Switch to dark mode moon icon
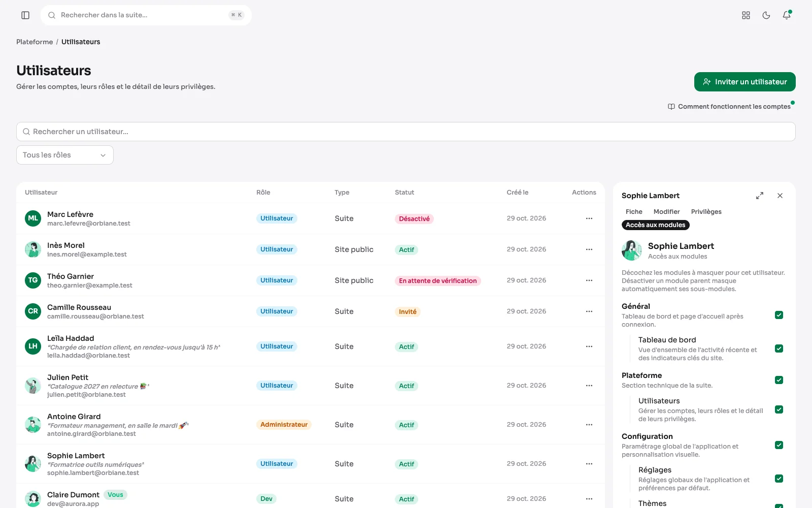 coord(766,15)
